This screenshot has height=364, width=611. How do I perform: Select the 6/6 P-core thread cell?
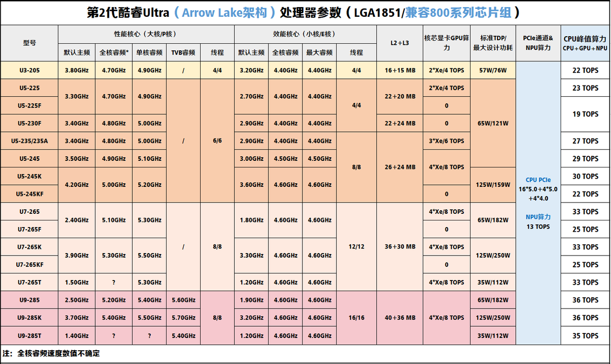(217, 141)
